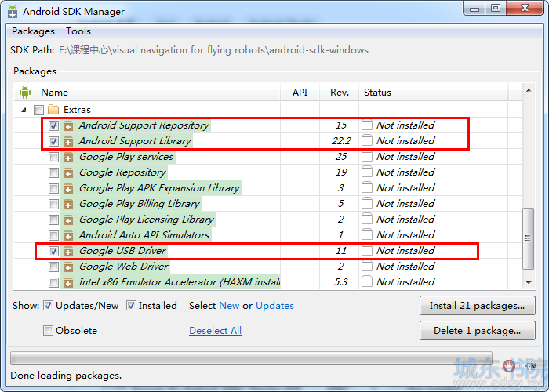Screen dimensions: 549x392
Task: Uncheck Android Support Repository checkbox
Action: click(53, 125)
